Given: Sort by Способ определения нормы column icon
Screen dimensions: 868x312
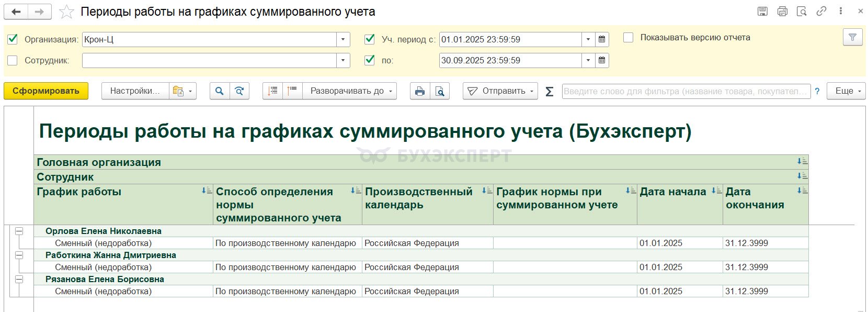Looking at the screenshot, I should click(x=356, y=191).
